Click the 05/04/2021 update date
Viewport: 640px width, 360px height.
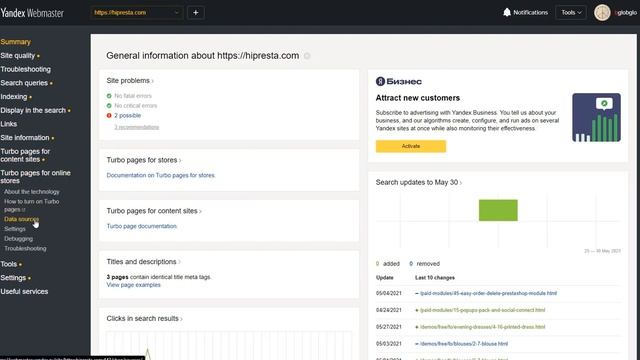pyautogui.click(x=389, y=293)
